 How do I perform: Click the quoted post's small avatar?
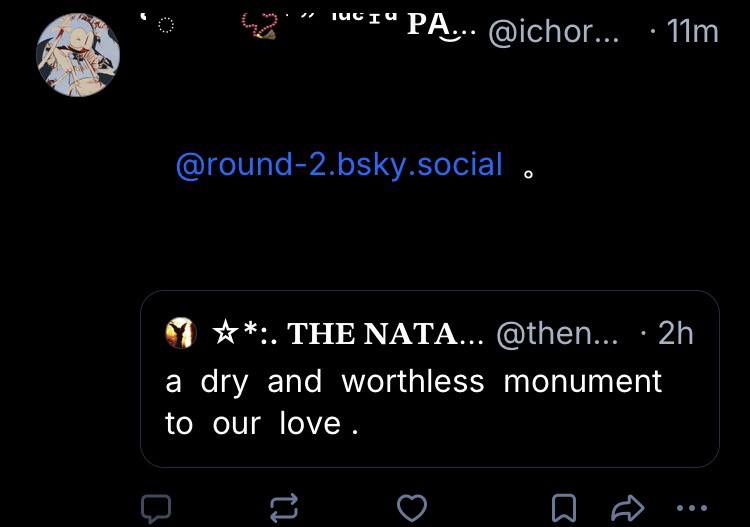click(x=181, y=333)
